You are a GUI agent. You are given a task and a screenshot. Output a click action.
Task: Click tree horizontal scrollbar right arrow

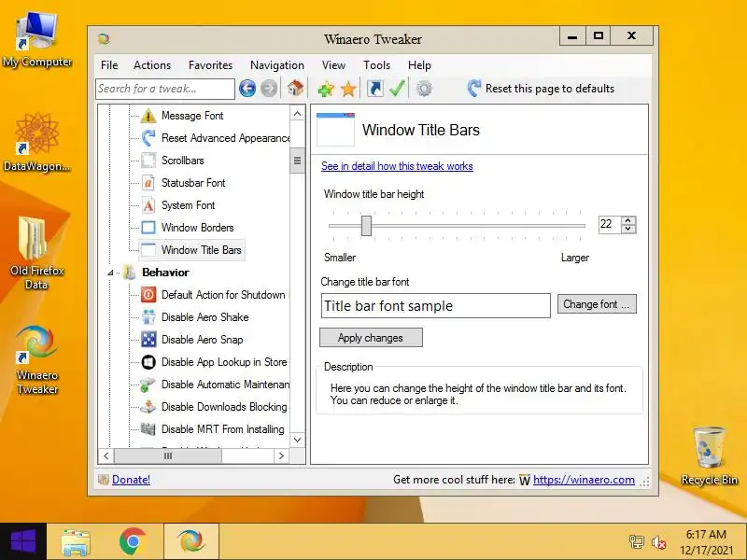click(x=281, y=456)
